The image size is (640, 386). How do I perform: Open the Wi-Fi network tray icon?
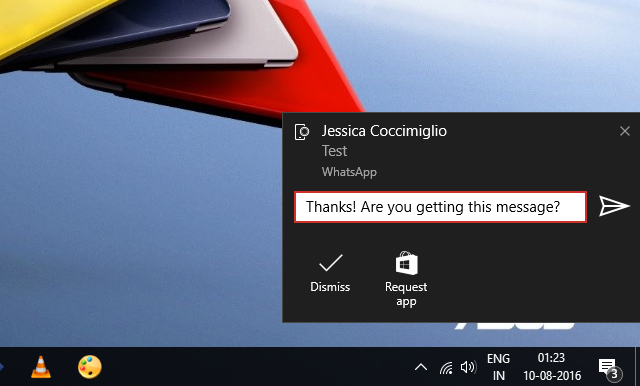(x=446, y=368)
